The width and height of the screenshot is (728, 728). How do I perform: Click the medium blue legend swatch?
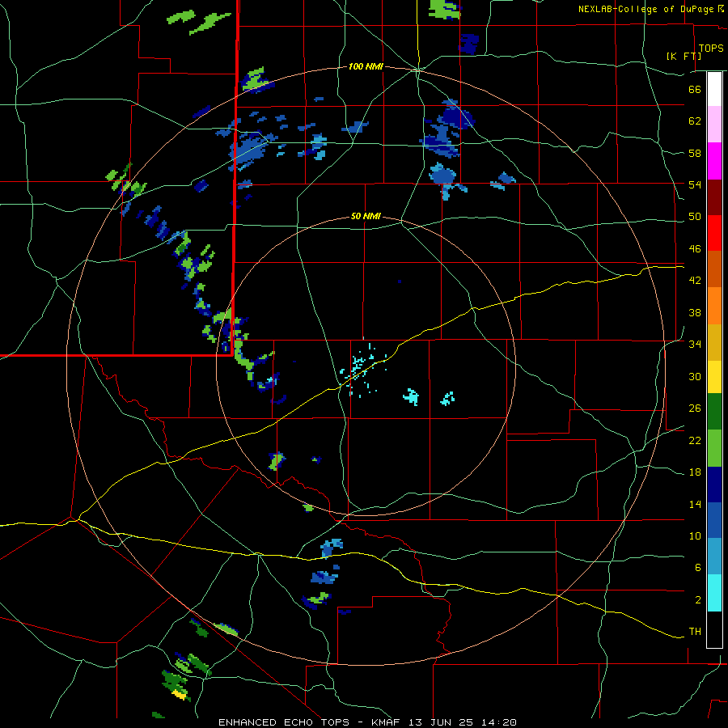click(714, 520)
